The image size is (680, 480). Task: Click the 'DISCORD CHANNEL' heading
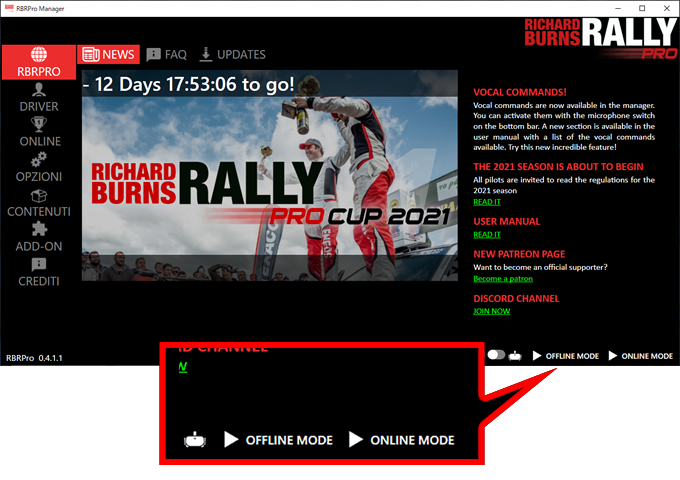(x=516, y=299)
